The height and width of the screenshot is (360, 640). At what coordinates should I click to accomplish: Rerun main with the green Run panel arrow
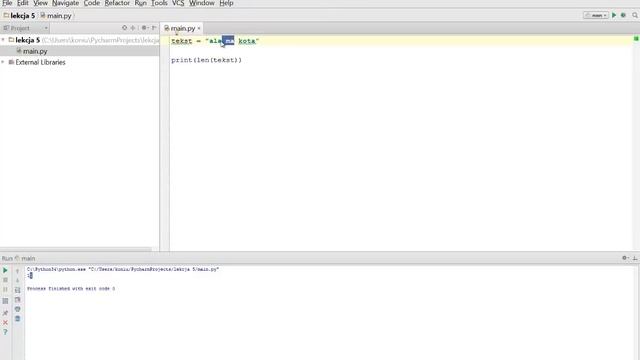click(5, 270)
